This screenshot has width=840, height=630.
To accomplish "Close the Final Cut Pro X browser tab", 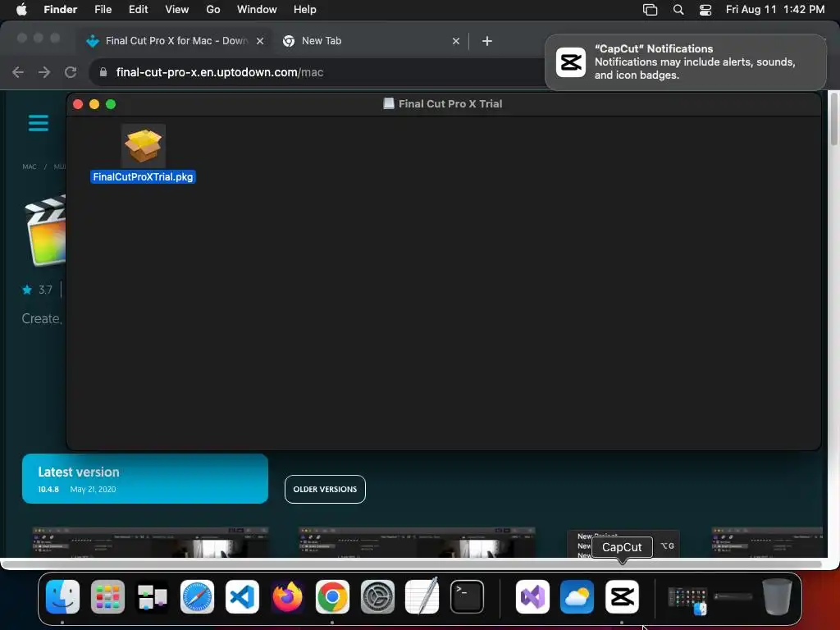I will pos(260,41).
